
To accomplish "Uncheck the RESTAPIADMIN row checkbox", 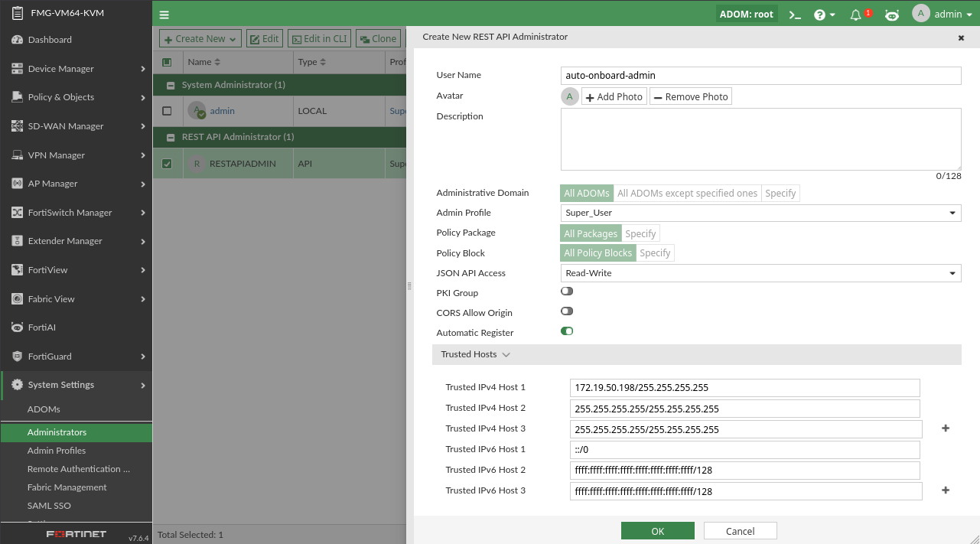I will (x=167, y=163).
